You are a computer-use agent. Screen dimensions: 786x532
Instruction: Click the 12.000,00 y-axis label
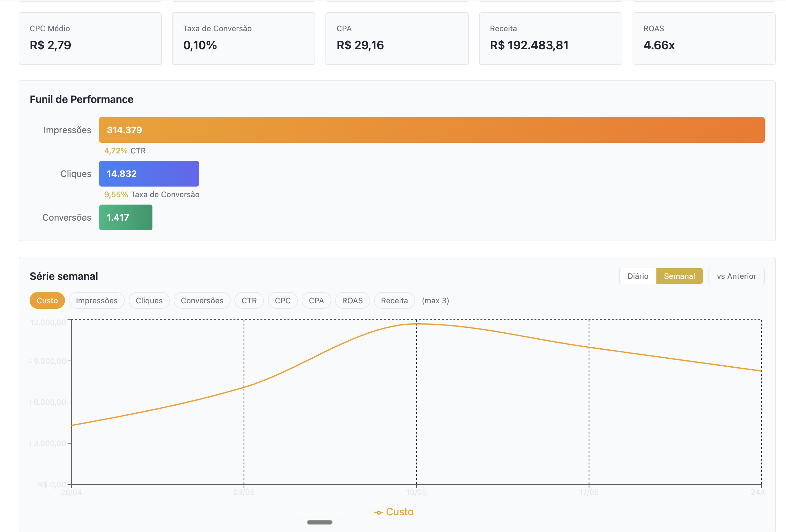pos(48,322)
